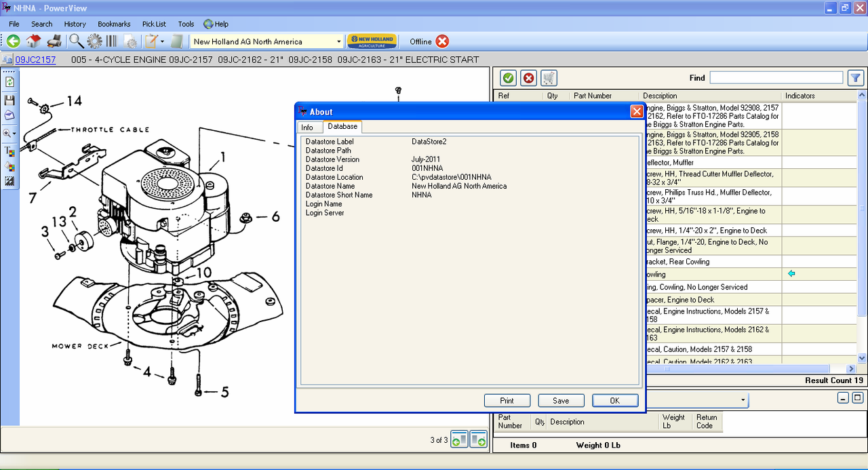Click the filter funnel icon beside Find

point(855,78)
